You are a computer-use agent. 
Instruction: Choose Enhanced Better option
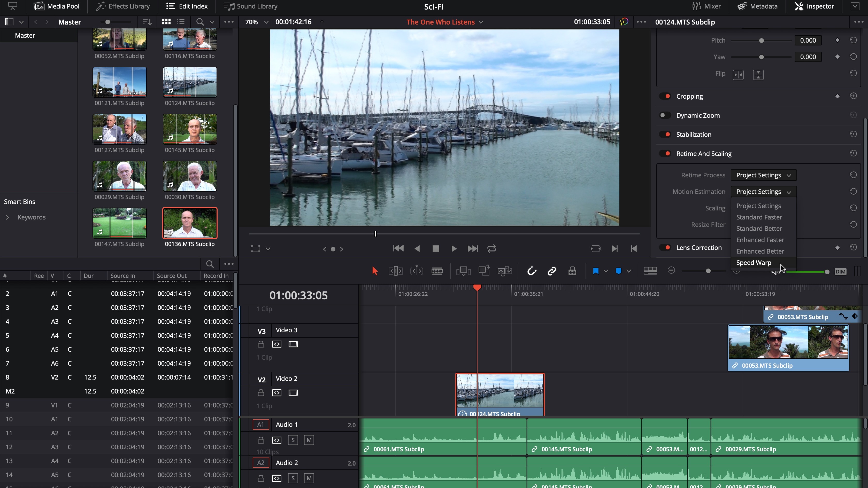coord(763,251)
